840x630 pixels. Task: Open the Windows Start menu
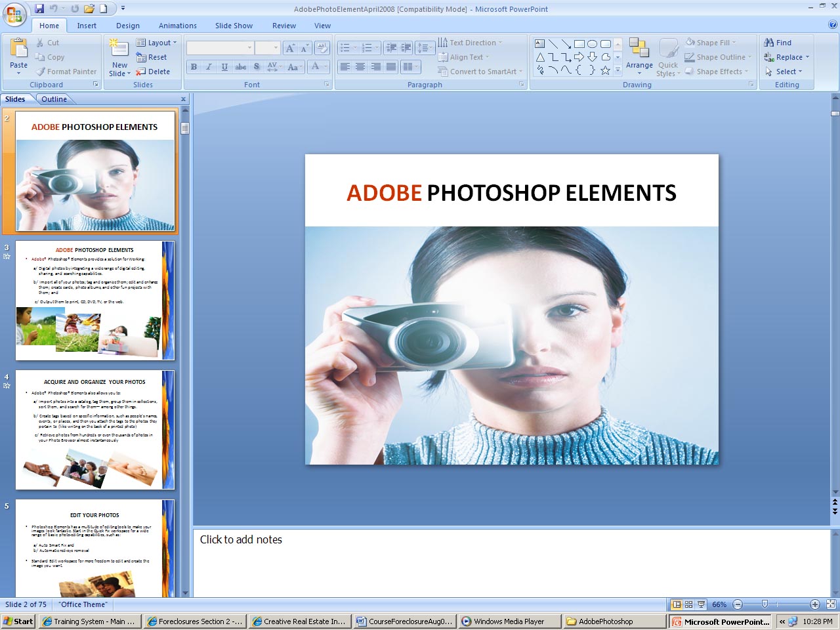(x=18, y=621)
